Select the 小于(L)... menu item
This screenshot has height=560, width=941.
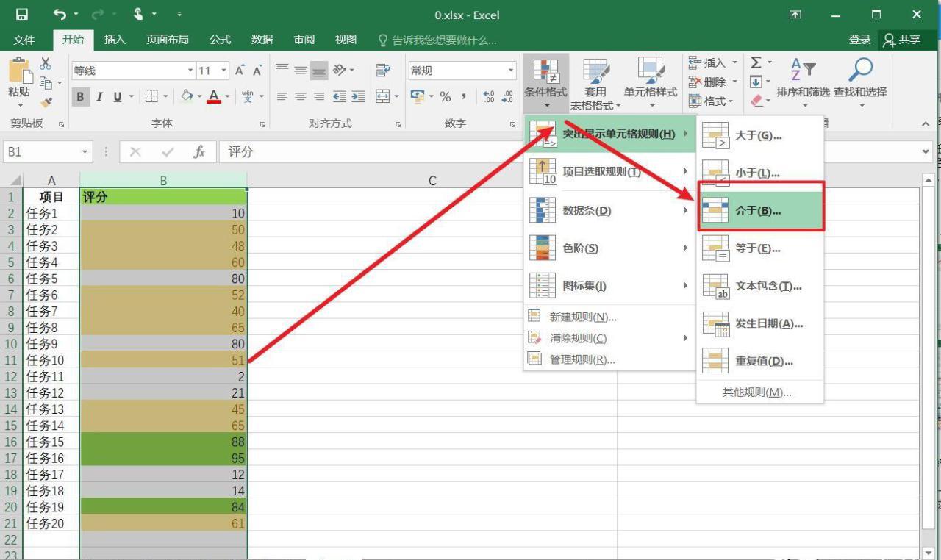pyautogui.click(x=760, y=173)
